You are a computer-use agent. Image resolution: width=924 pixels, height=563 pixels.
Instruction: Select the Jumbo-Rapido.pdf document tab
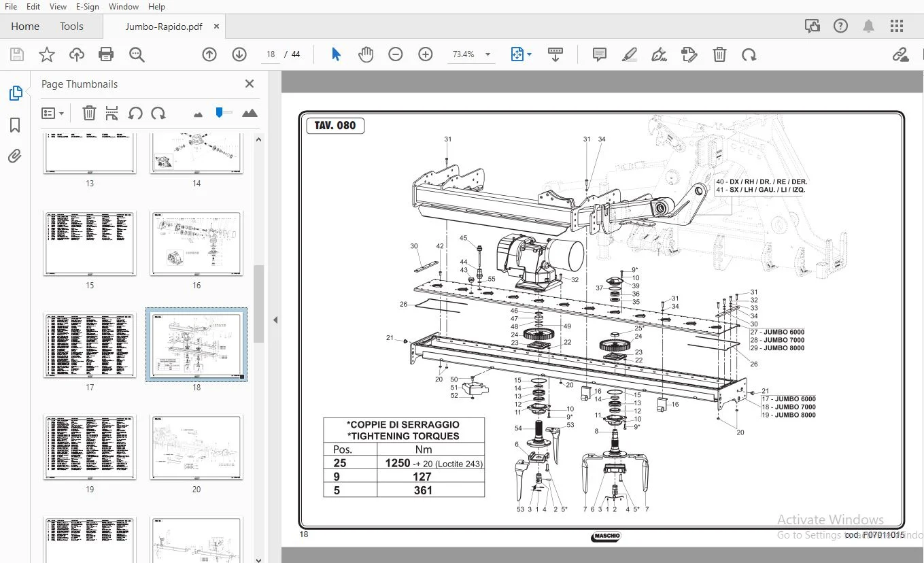coord(164,27)
